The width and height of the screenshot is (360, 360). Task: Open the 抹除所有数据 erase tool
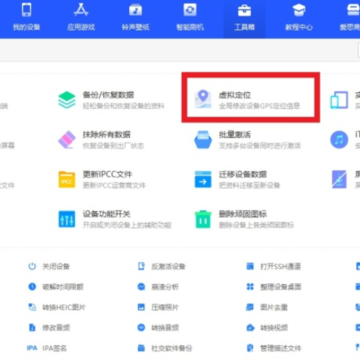pyautogui.click(x=101, y=139)
